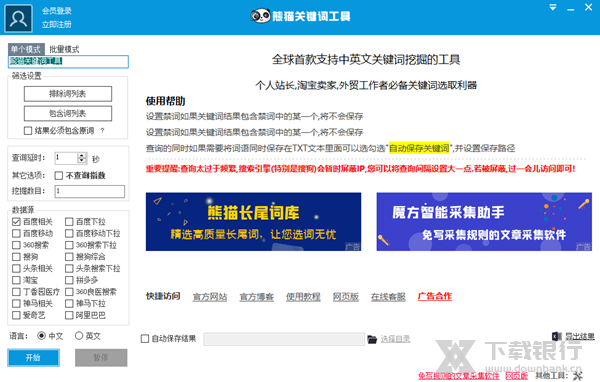
Task: Uncheck the 百度相关 data source
Action: coord(16,222)
